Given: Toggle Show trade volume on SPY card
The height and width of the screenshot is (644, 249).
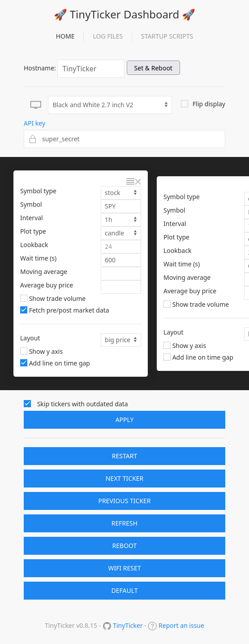Looking at the screenshot, I should [x=24, y=298].
